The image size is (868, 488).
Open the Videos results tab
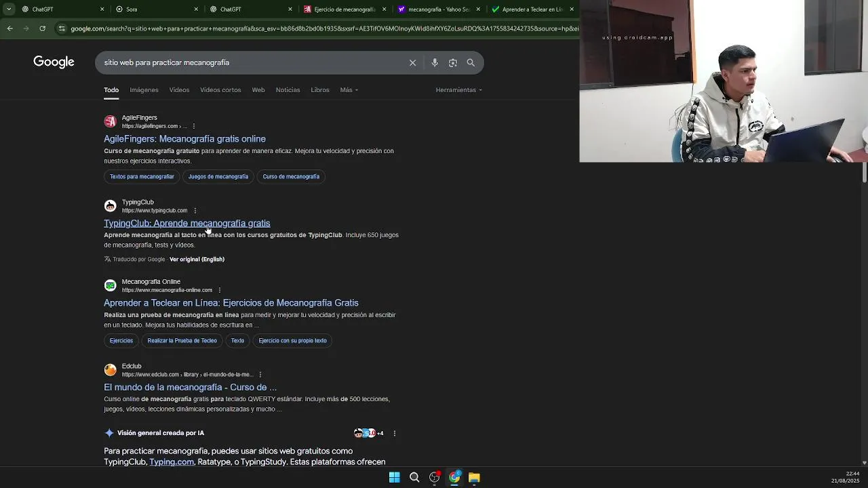179,90
